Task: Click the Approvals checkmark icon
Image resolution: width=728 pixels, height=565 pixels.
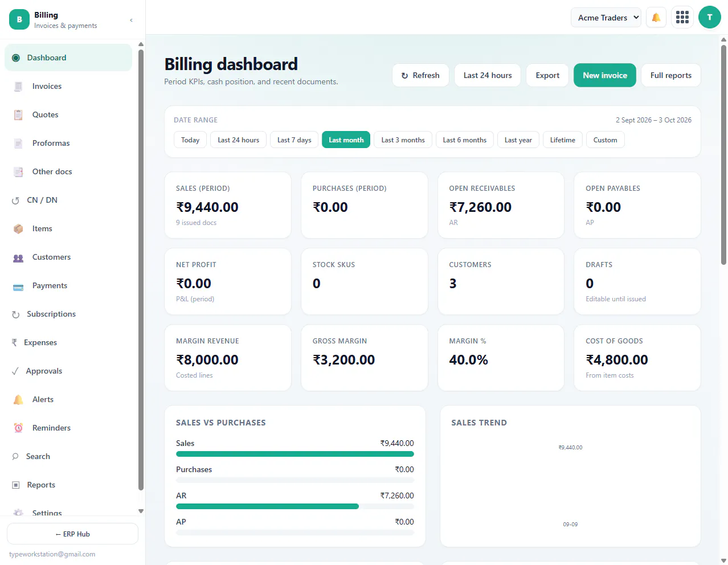Action: click(15, 371)
